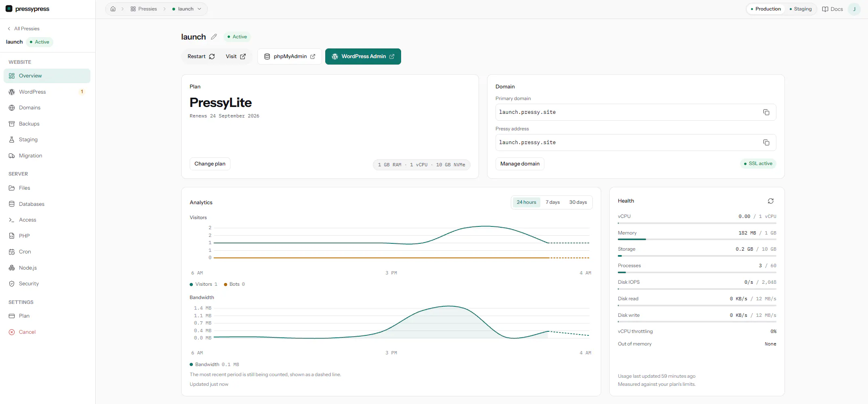
Task: Click the Storage usage bar
Action: tap(697, 256)
